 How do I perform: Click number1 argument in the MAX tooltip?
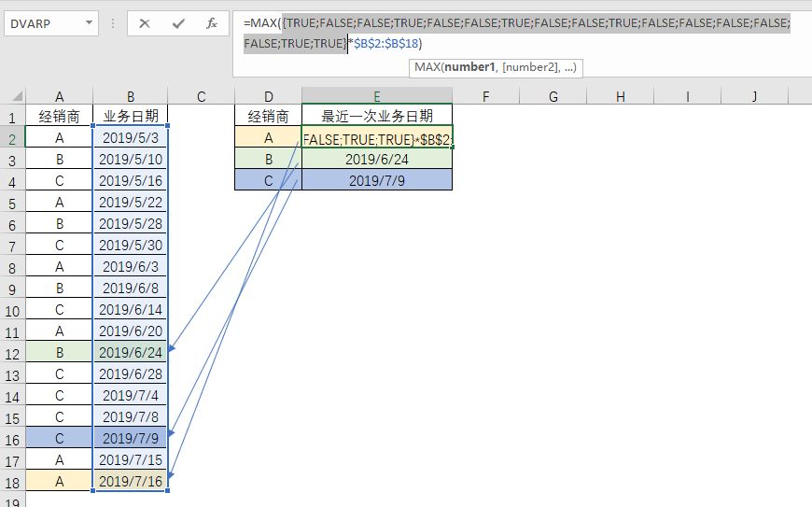click(x=469, y=67)
